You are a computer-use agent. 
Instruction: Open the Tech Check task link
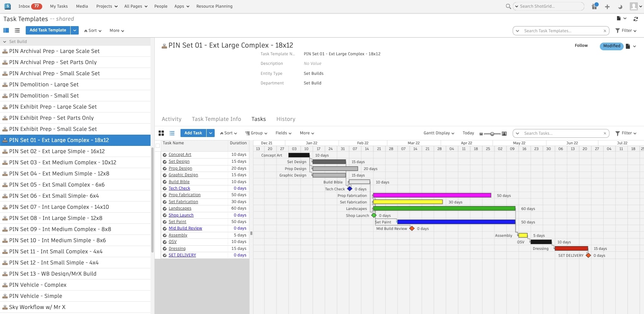tap(179, 188)
